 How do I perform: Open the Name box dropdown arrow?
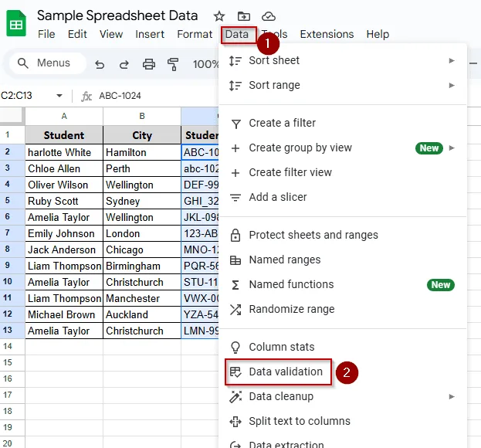(59, 96)
